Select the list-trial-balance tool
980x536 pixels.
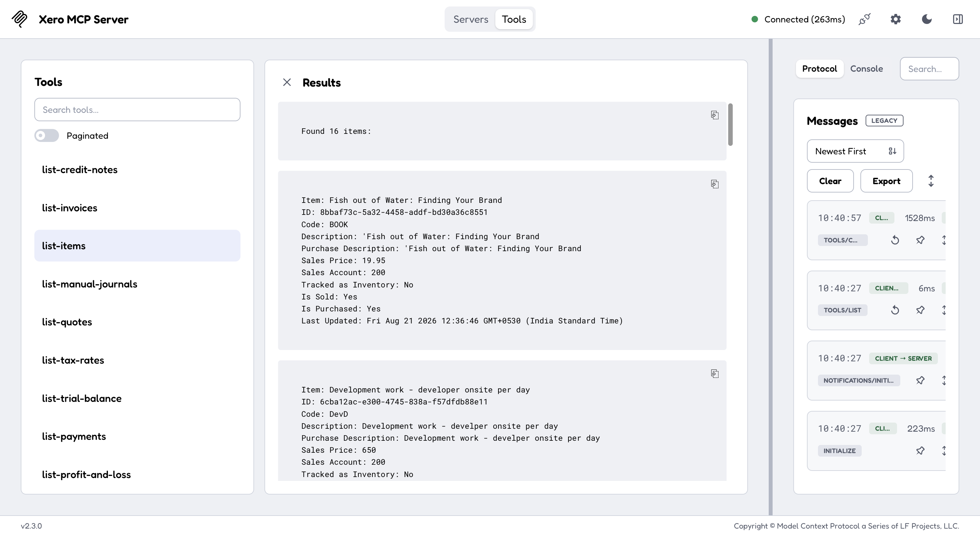[137, 398]
